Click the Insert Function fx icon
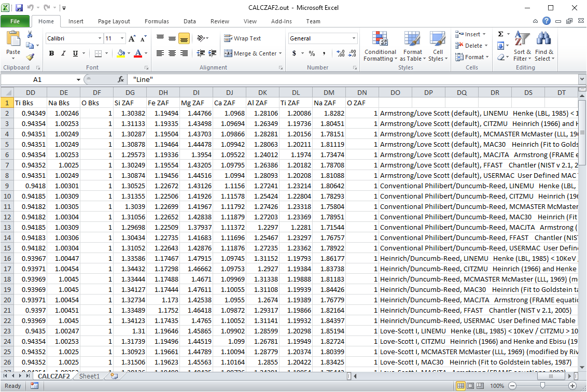Viewport: 587px width, 392px height. (121, 79)
